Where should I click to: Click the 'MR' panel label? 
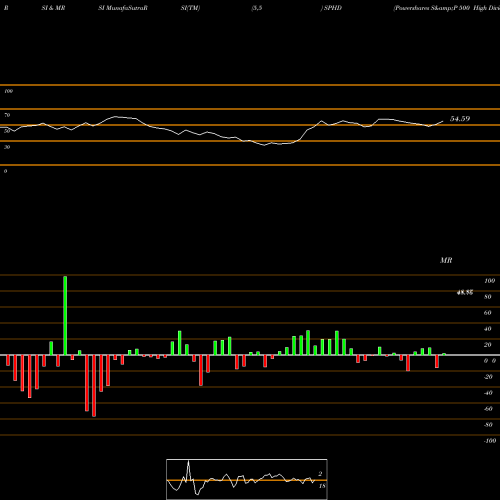(446, 260)
